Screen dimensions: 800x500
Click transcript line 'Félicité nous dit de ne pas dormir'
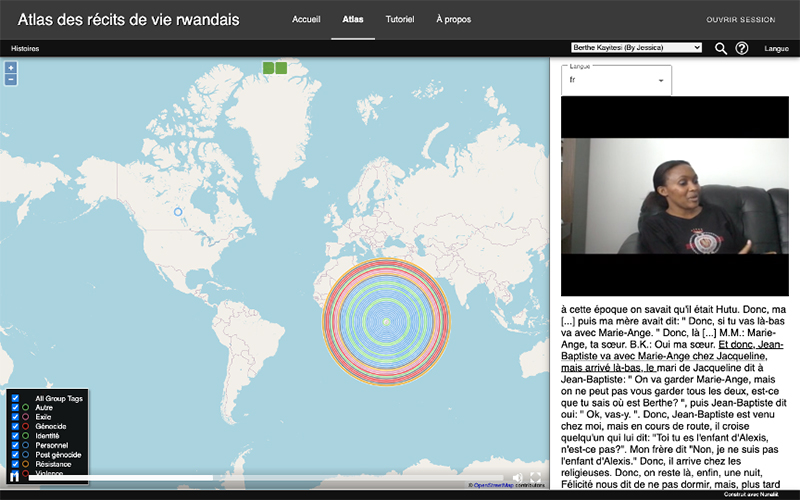(670, 484)
